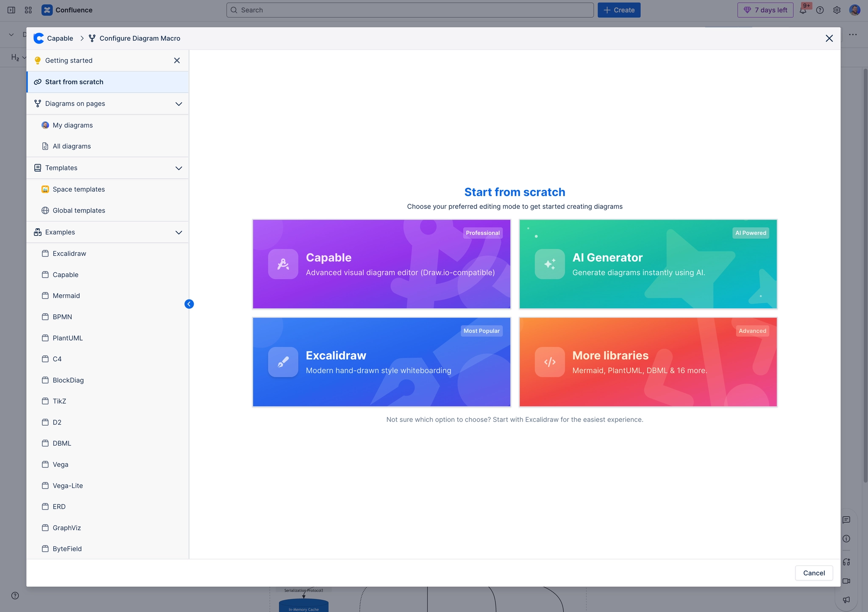This screenshot has height=612, width=868.
Task: Open the app switcher grid icon
Action: tap(28, 10)
